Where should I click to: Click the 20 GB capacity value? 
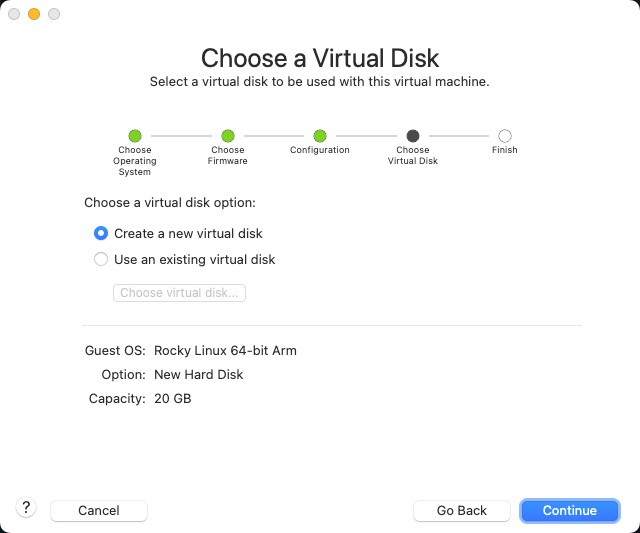coord(172,399)
